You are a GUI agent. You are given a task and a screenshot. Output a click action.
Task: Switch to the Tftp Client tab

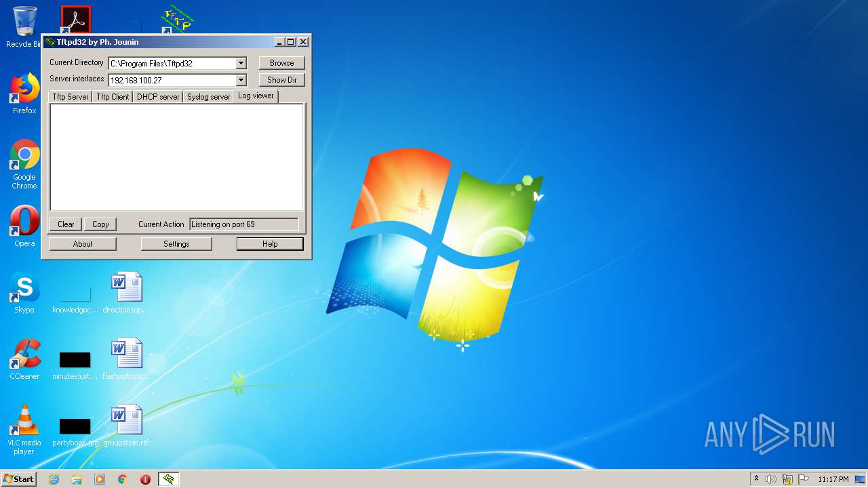113,97
